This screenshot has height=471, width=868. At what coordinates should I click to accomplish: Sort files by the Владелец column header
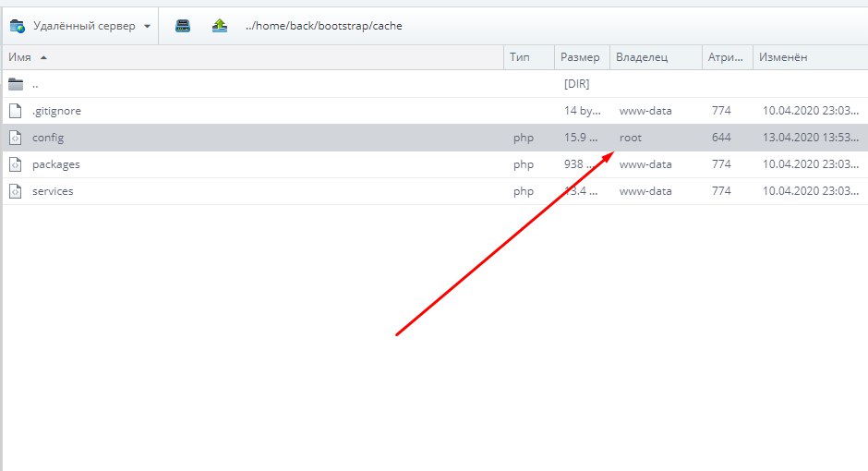coord(656,57)
